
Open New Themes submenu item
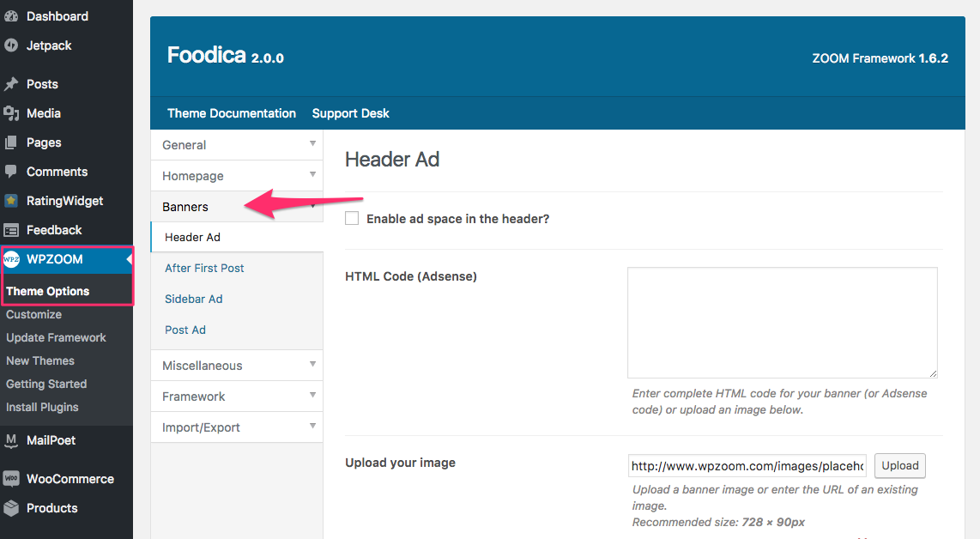tap(40, 360)
